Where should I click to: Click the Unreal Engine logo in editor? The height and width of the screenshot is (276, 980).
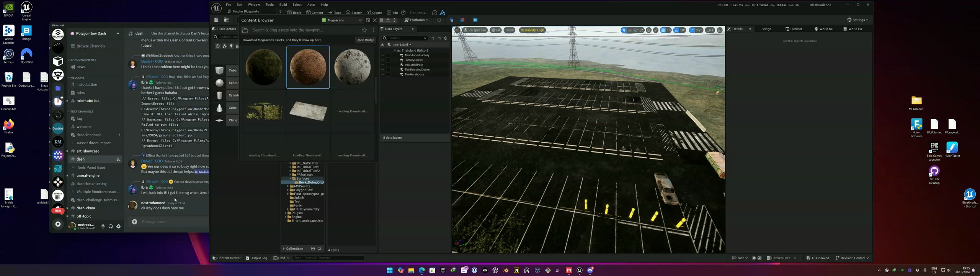coord(217,8)
